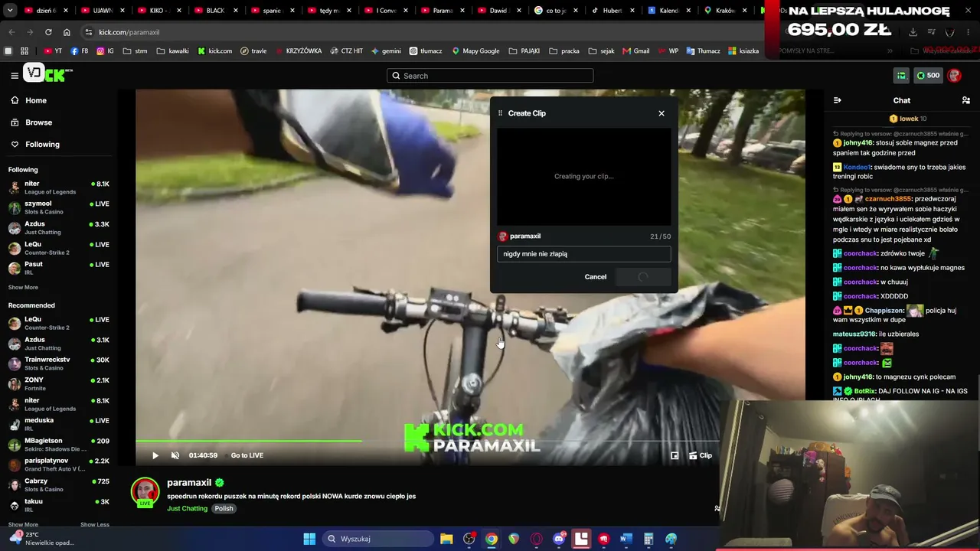Open Cabrzy recommended channel
This screenshot has width=980, height=551.
[58, 485]
